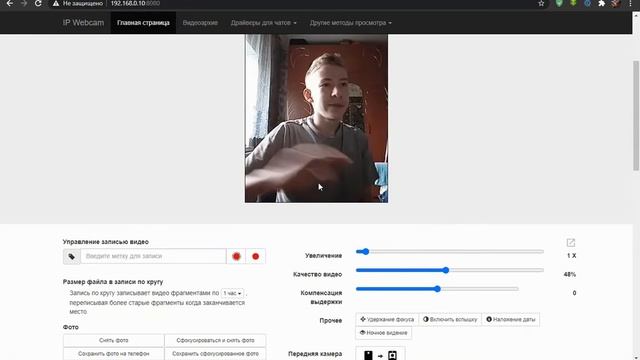Click the Прочее label
Image resolution: width=640 pixels, height=360 pixels.
point(331,320)
